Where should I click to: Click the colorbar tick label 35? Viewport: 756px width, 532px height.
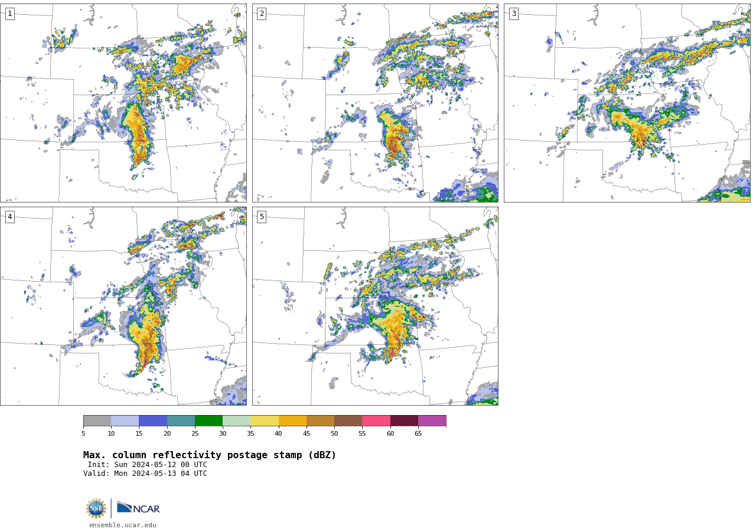(250, 434)
